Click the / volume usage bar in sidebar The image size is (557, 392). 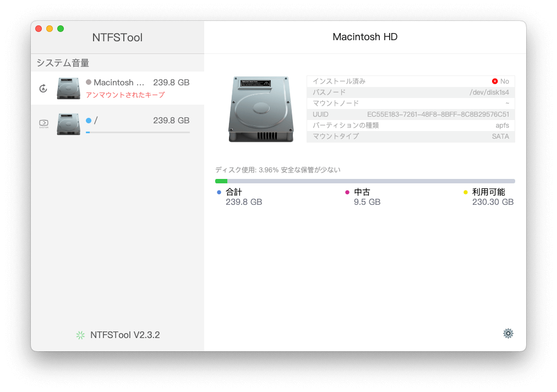138,133
